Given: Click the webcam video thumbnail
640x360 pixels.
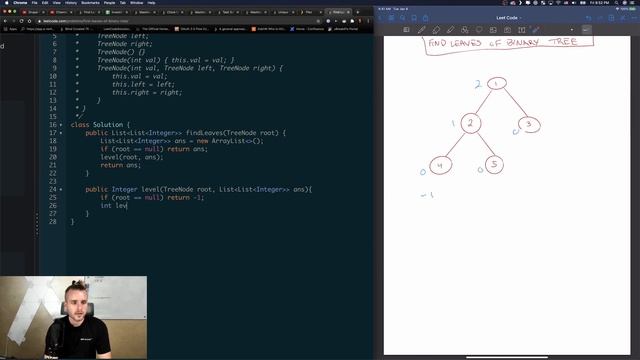Looking at the screenshot, I should [73, 318].
